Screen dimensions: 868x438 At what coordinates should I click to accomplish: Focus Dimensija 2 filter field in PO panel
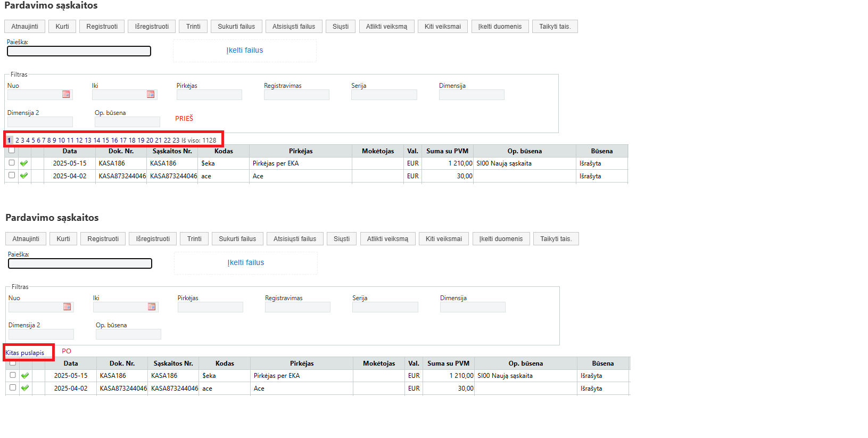pos(41,334)
